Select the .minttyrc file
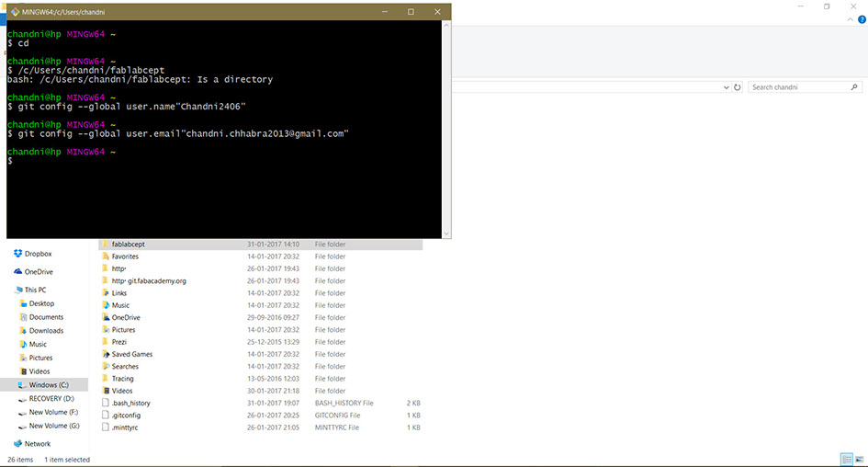The image size is (868, 467). [125, 427]
